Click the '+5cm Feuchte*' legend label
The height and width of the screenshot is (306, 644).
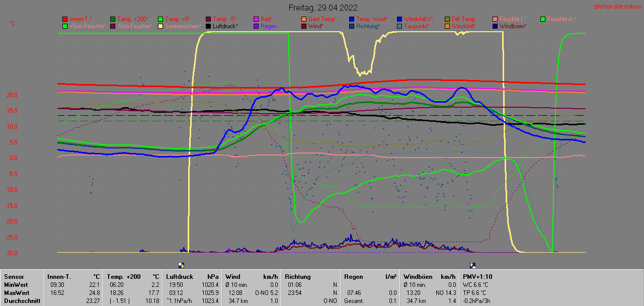[x=87, y=26]
